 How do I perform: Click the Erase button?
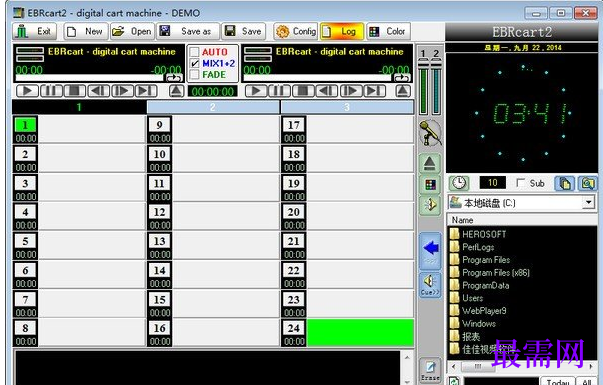coord(430,370)
